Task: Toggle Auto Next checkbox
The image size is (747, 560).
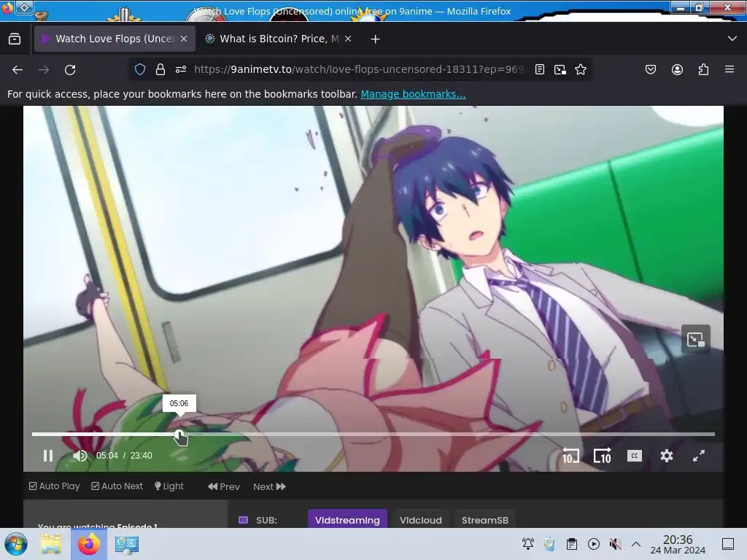Action: point(117,486)
